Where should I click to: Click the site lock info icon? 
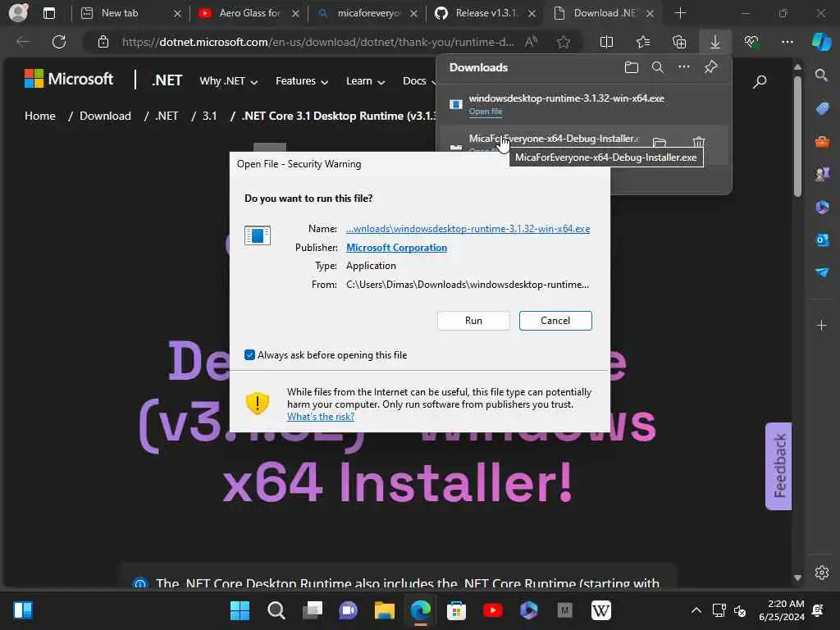pyautogui.click(x=103, y=42)
